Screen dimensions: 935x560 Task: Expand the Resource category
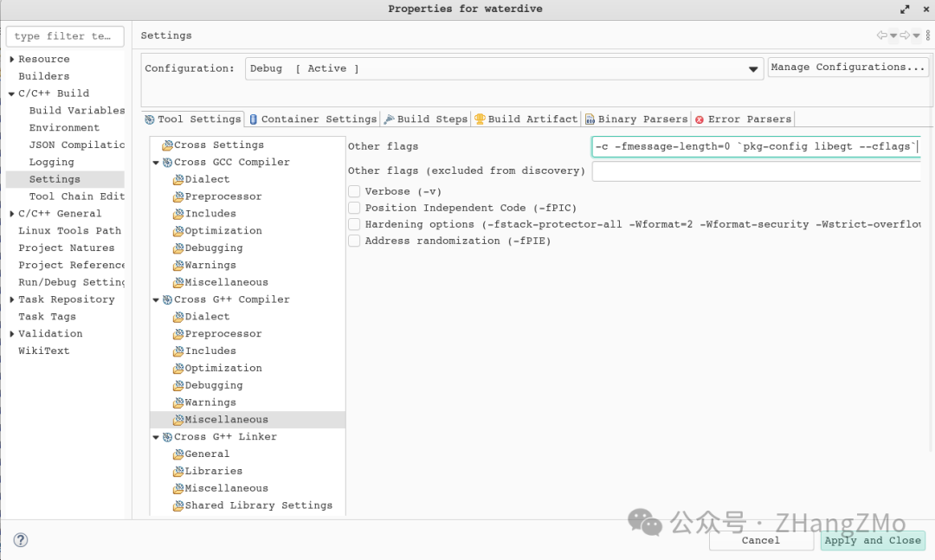click(12, 59)
